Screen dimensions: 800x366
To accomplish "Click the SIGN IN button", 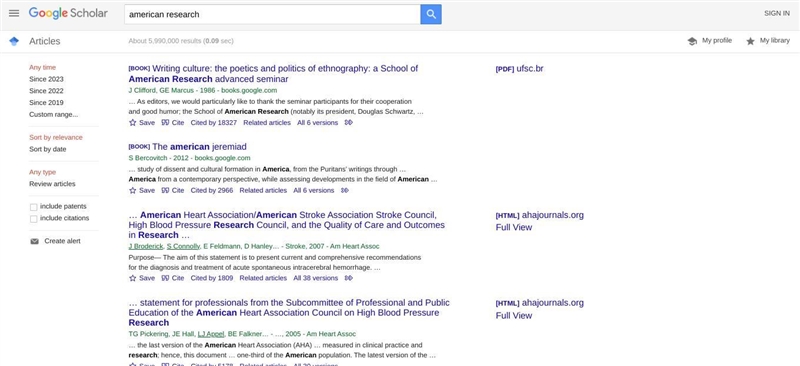I will tap(777, 14).
